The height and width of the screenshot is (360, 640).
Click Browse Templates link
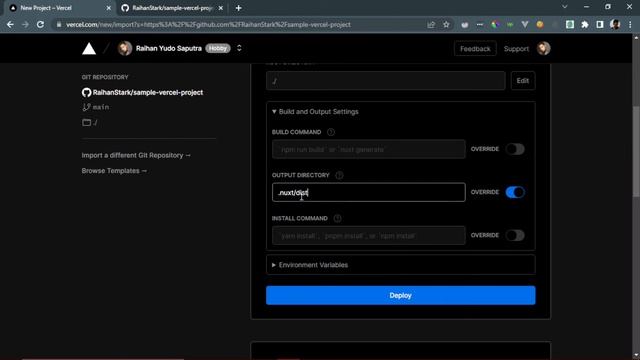point(114,171)
